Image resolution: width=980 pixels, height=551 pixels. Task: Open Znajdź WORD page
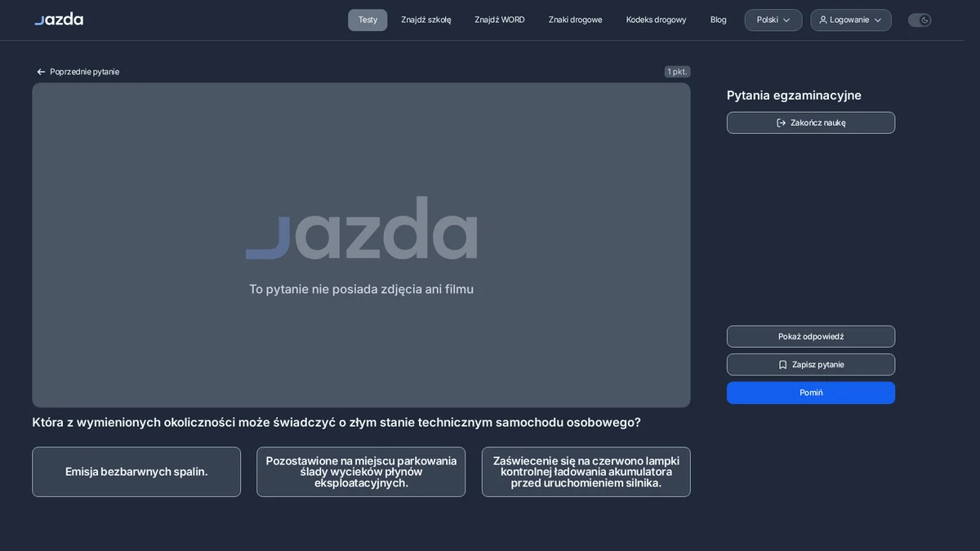[500, 20]
